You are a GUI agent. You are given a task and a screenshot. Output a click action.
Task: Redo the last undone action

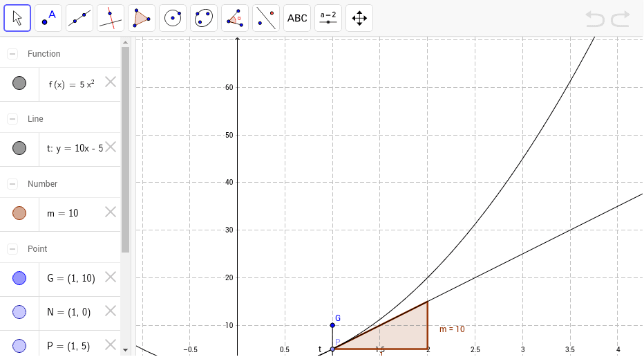pos(621,19)
